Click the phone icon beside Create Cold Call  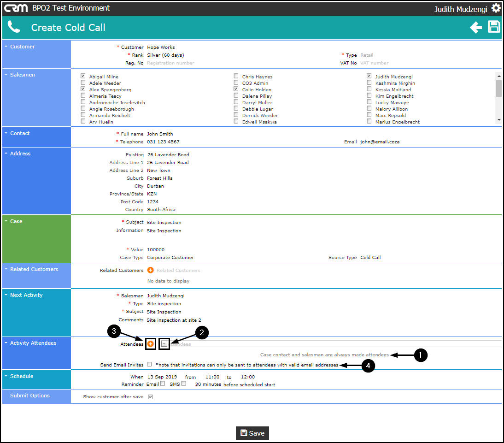tap(13, 27)
